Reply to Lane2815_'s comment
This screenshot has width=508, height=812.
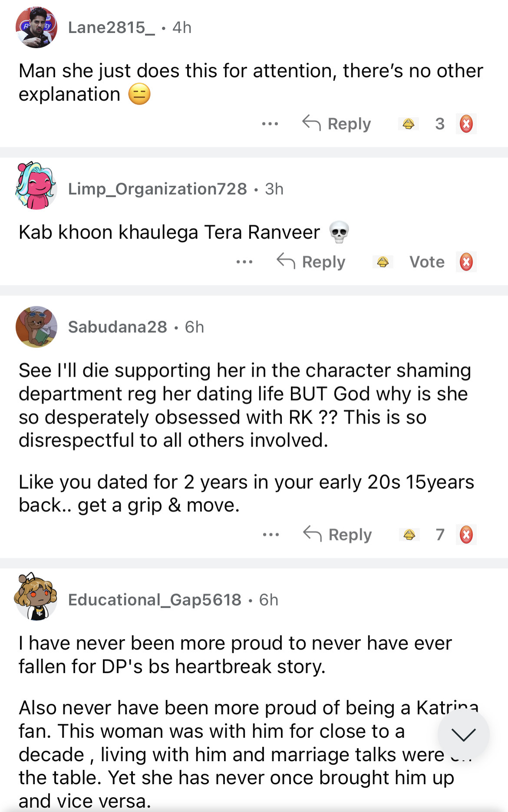click(337, 124)
